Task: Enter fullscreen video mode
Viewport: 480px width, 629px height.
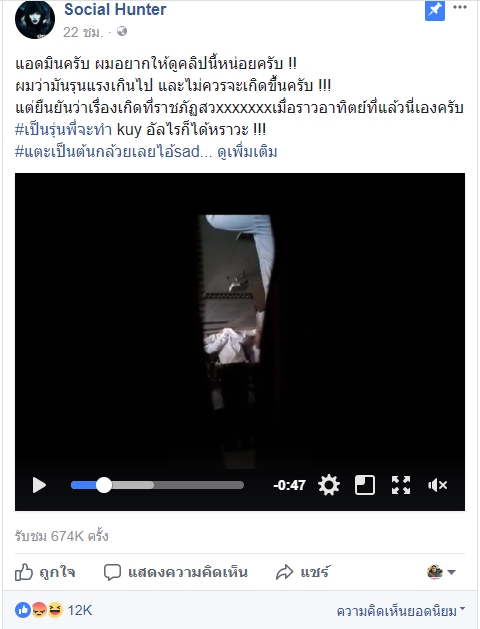Action: coord(401,485)
